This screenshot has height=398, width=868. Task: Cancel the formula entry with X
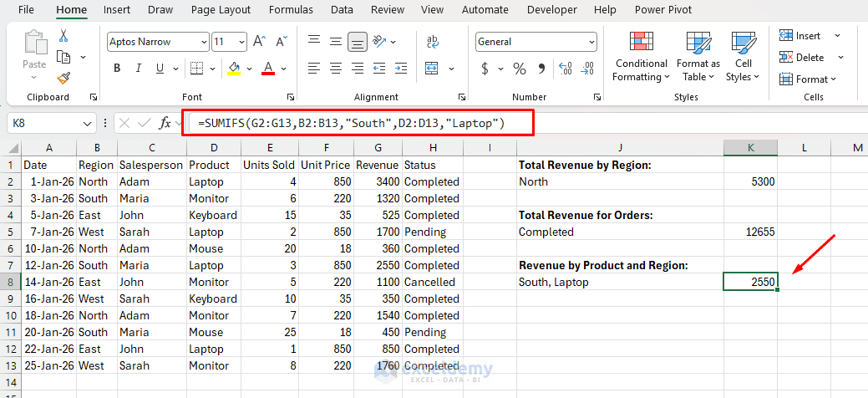[x=124, y=123]
